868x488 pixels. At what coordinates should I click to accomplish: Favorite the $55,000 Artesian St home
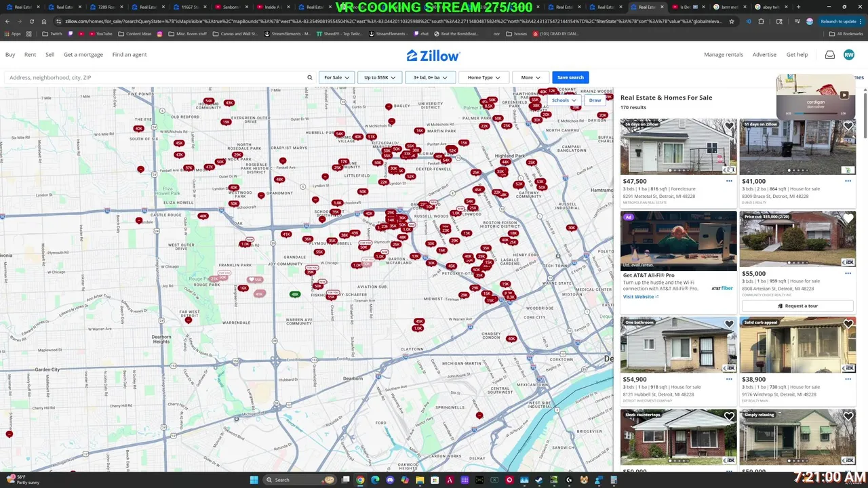pyautogui.click(x=848, y=218)
